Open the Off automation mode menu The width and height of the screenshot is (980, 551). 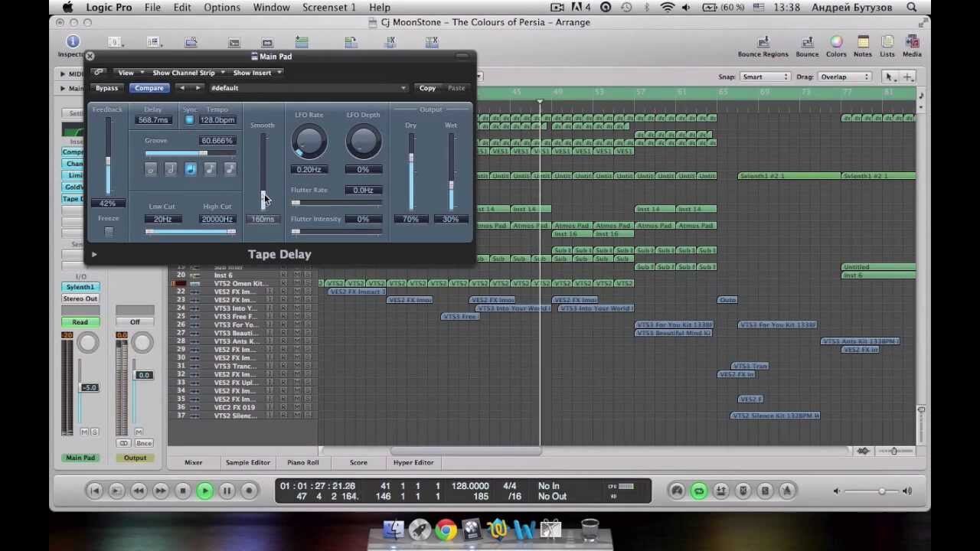[x=135, y=322]
